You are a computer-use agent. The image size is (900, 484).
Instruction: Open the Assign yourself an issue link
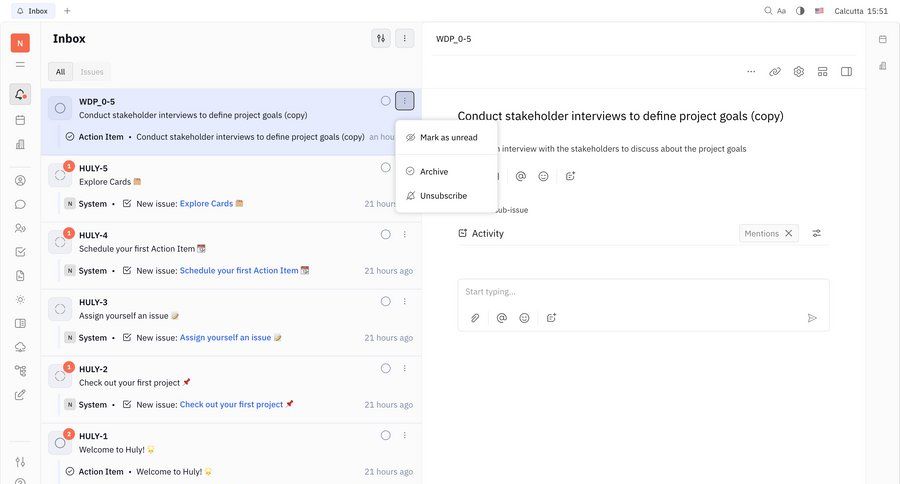coord(230,338)
